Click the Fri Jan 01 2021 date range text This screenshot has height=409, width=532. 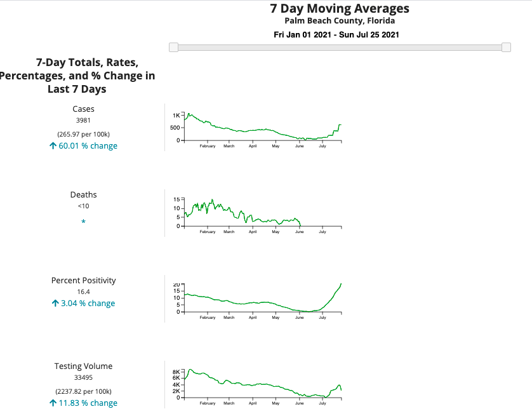[336, 35]
